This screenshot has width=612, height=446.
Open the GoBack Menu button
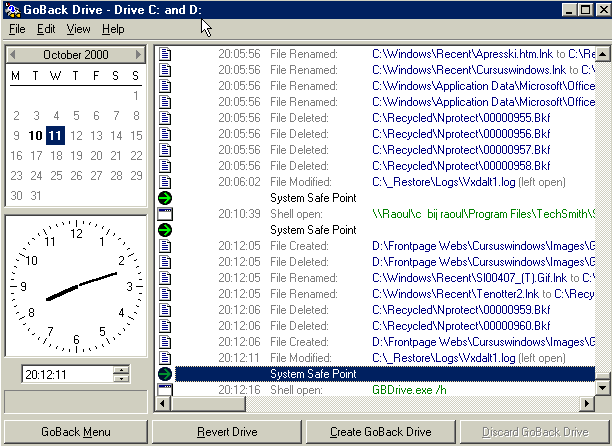tap(76, 432)
